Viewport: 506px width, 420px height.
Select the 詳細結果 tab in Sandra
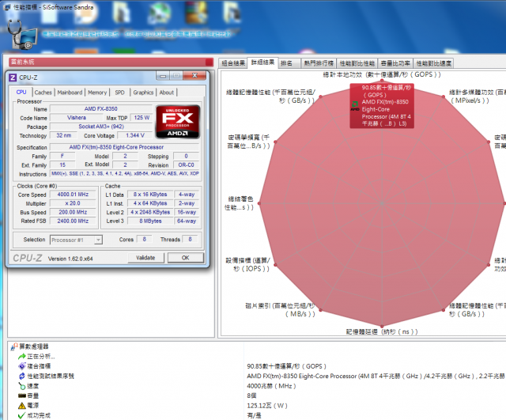click(262, 62)
